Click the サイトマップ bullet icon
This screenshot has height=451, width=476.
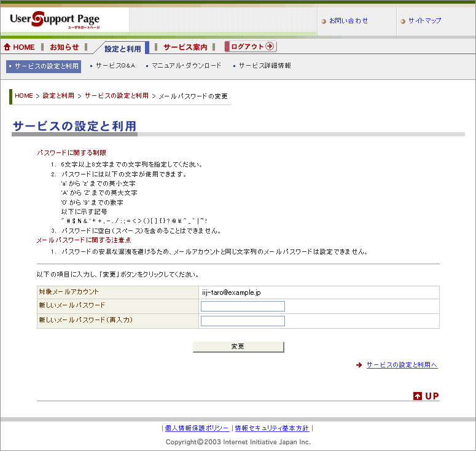pos(403,22)
